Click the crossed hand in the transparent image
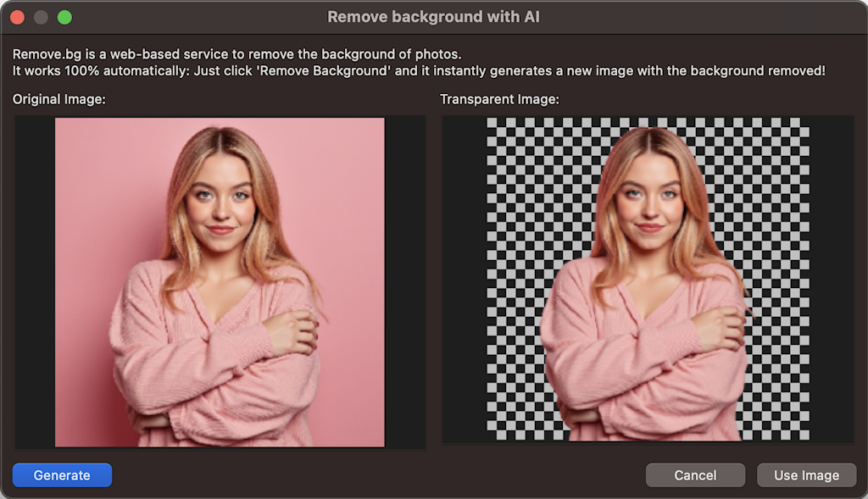The width and height of the screenshot is (868, 499). 721,328
